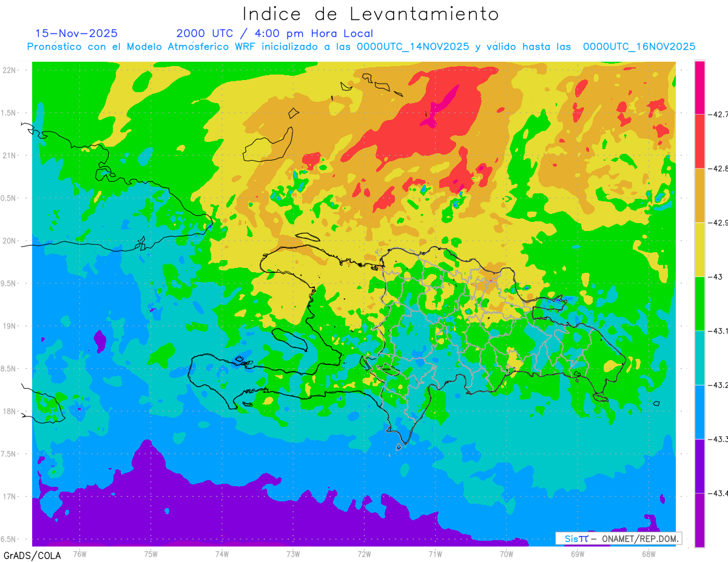Select the '-43.3' color scale value

(x=718, y=439)
